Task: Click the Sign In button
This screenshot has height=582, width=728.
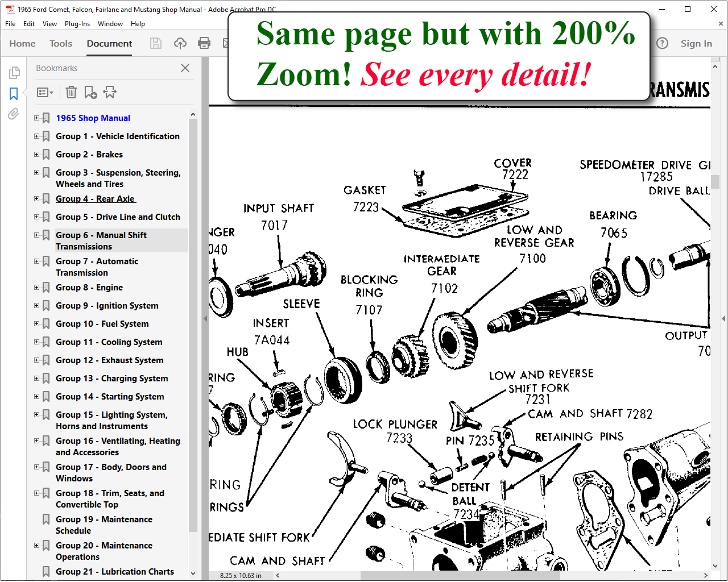Action: 696,43
